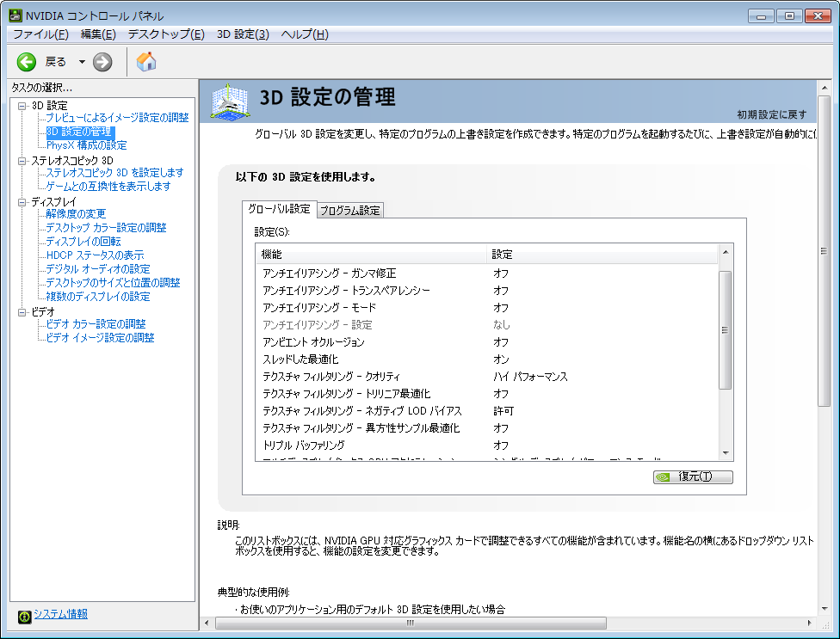
Task: Click the 設定 column header
Action: tap(602, 255)
